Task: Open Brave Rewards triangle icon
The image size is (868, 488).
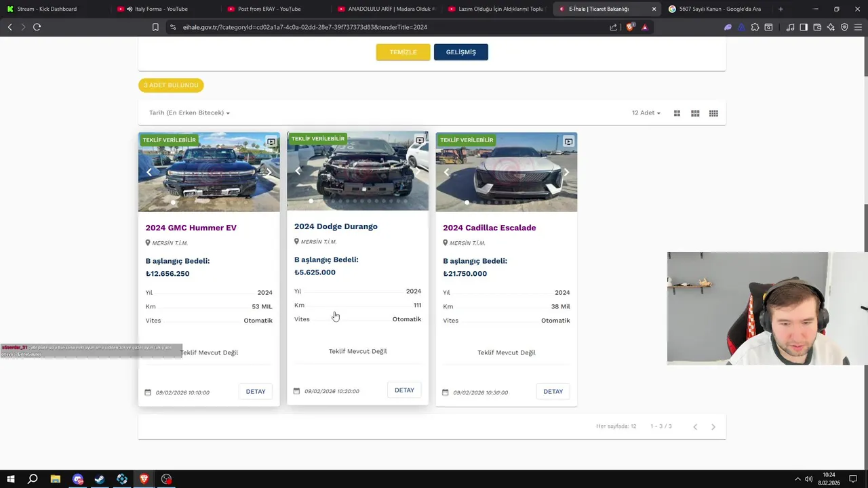Action: click(644, 27)
